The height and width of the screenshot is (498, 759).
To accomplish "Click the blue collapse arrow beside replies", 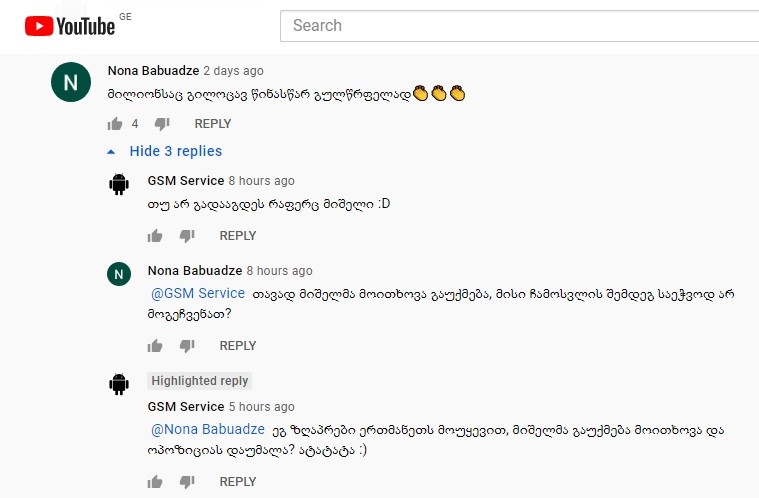I will (x=111, y=152).
